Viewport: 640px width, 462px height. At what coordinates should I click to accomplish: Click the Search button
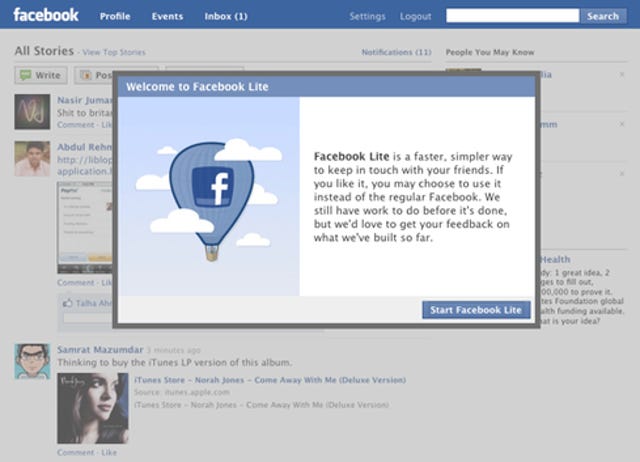click(603, 16)
